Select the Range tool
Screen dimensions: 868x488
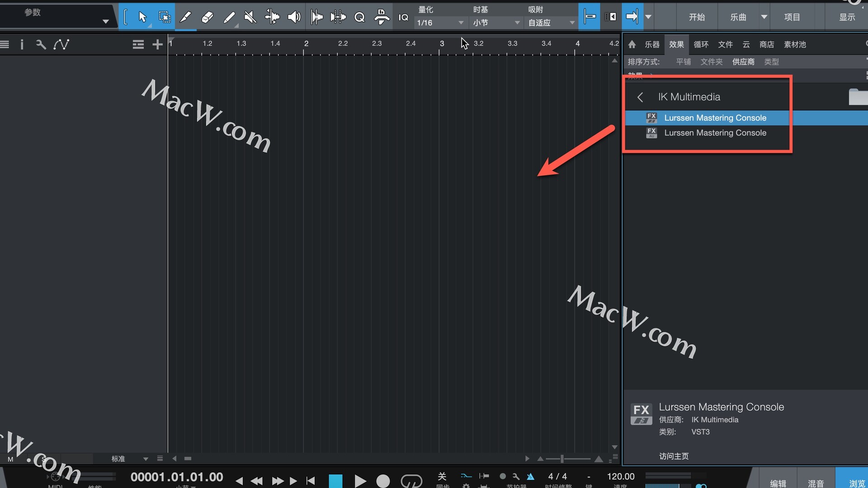pyautogui.click(x=164, y=17)
